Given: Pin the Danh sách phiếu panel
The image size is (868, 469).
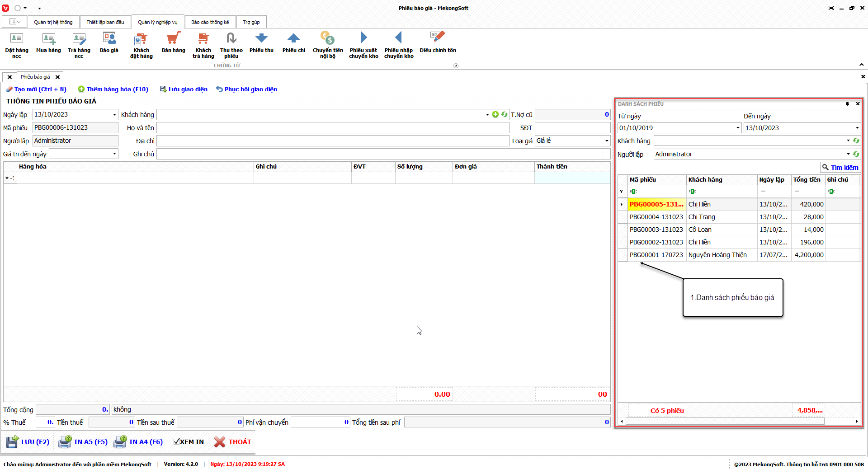Looking at the screenshot, I should coord(847,104).
